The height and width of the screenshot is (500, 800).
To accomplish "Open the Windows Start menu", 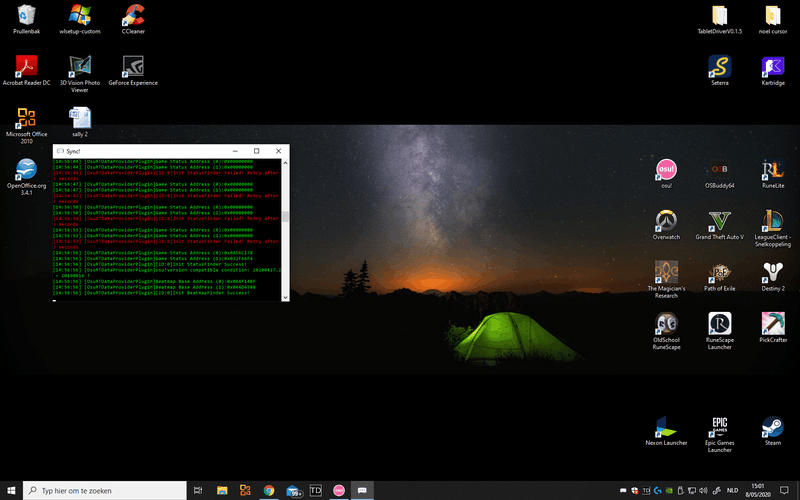I will pos(11,490).
